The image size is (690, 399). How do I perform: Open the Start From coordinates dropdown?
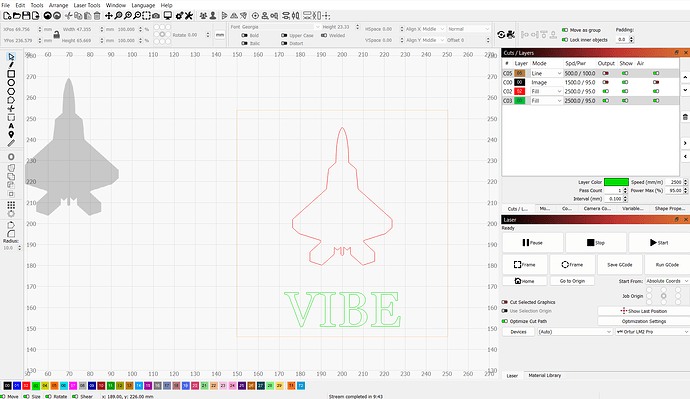pos(667,281)
